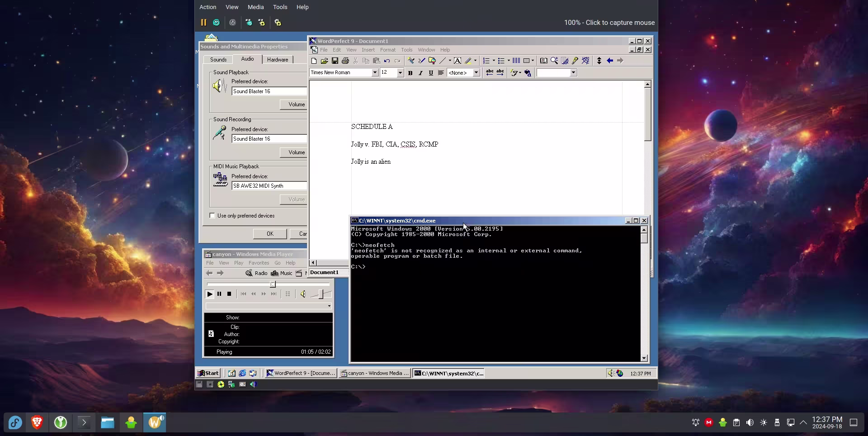The height and width of the screenshot is (436, 868).
Task: Mute sound in Windows Media Player
Action: click(303, 294)
